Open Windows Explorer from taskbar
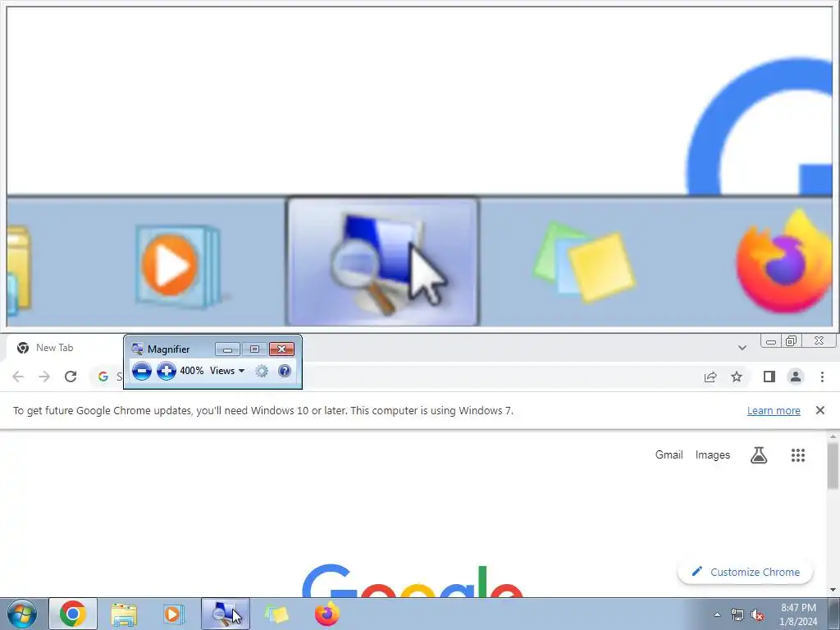Image resolution: width=840 pixels, height=630 pixels. [124, 614]
